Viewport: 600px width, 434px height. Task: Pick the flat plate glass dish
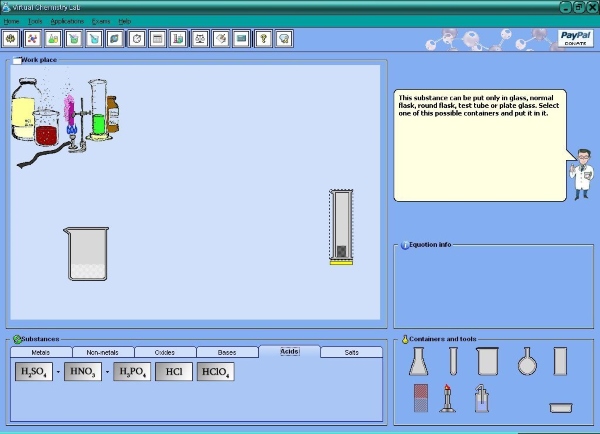click(x=560, y=407)
